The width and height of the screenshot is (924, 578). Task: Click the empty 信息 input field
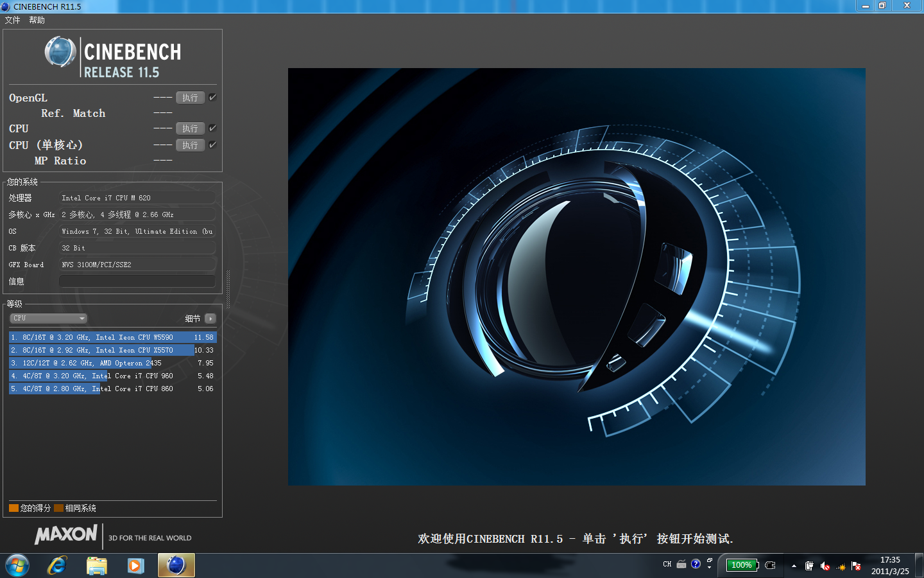[x=137, y=281]
